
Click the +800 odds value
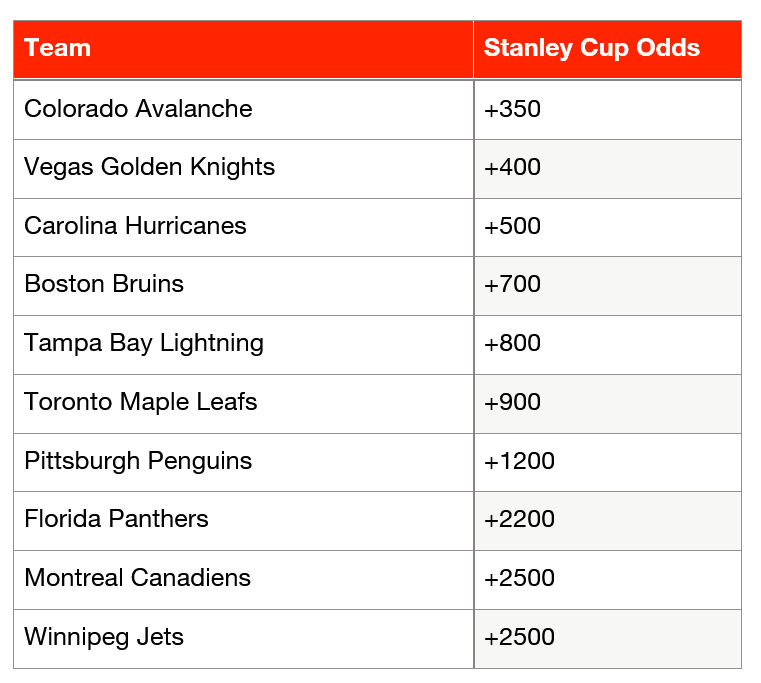click(512, 343)
